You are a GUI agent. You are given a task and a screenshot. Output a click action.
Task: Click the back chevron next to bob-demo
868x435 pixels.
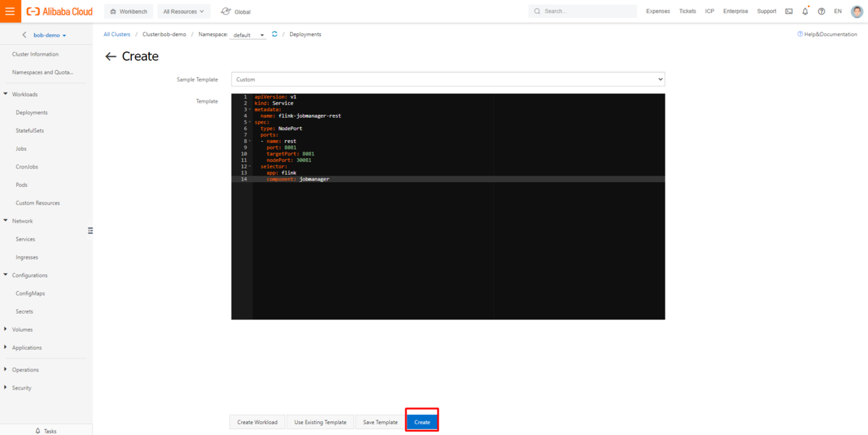[25, 35]
